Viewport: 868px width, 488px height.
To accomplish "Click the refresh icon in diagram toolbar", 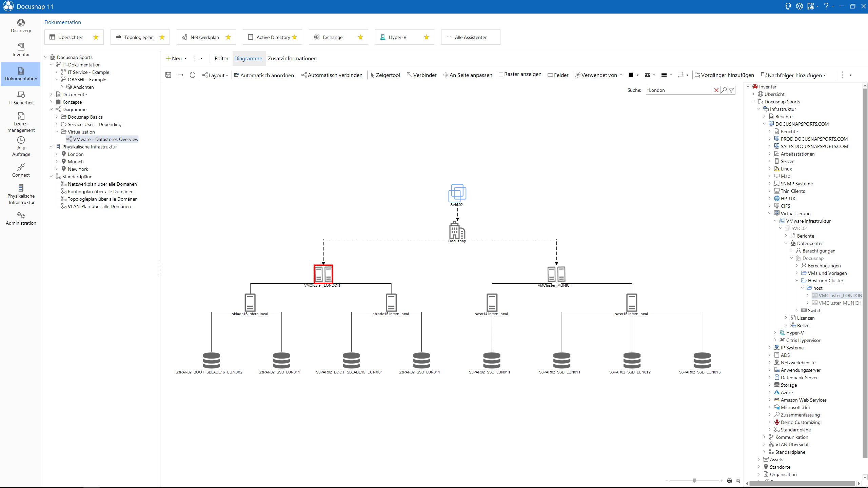I will (193, 75).
